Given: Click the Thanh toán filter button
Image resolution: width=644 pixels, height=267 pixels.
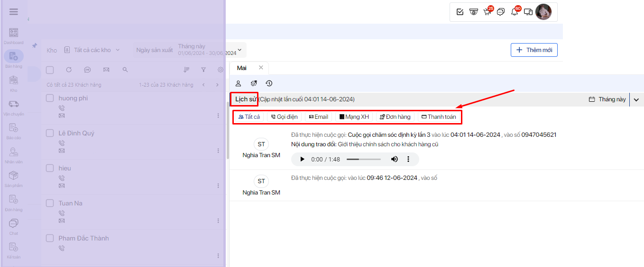Looking at the screenshot, I should coord(439,117).
